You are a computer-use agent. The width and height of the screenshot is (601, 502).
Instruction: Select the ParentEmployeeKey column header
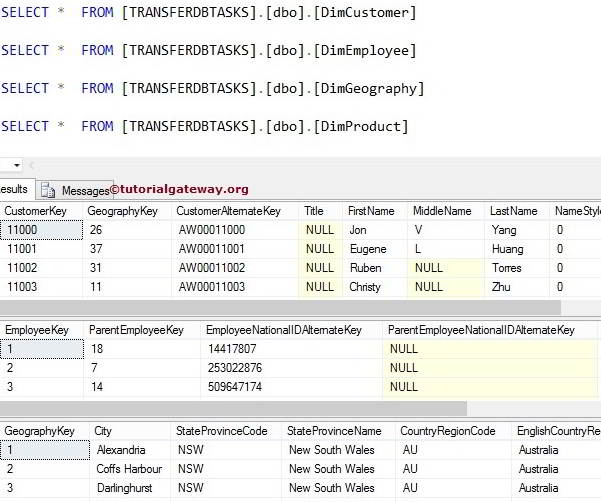(142, 330)
